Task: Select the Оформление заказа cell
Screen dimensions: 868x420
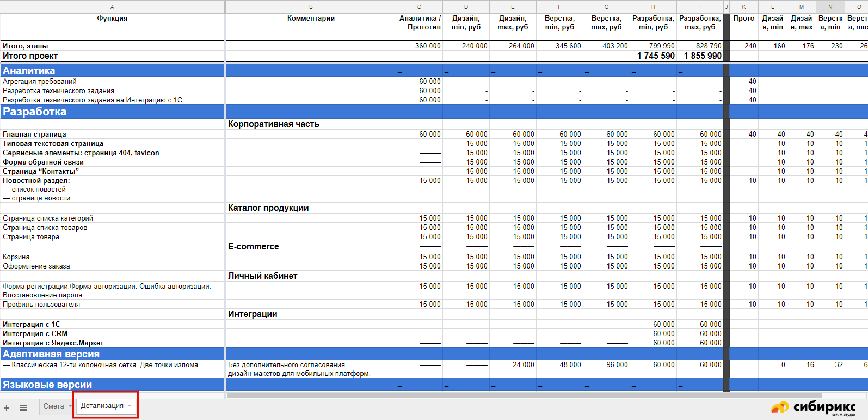Action: coord(112,266)
